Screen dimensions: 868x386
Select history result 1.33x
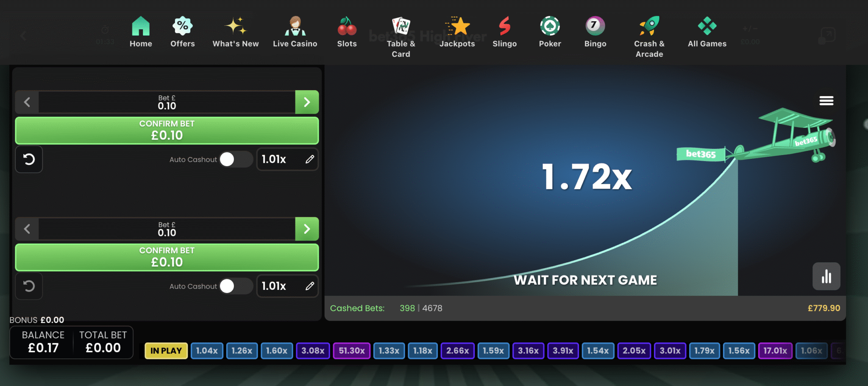(389, 351)
